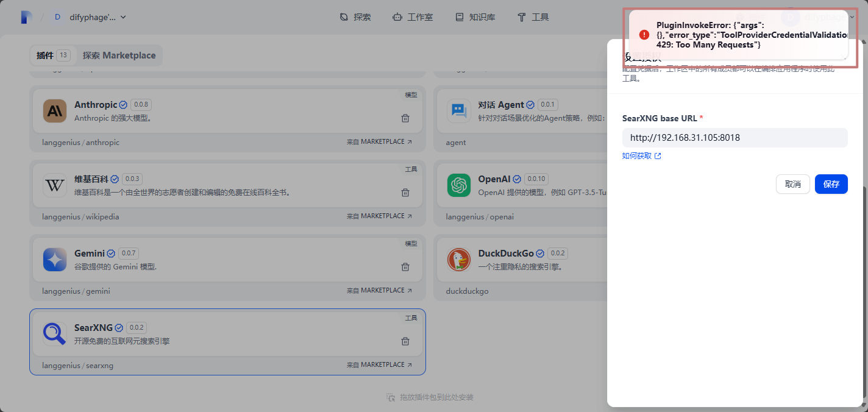Delete the 维基百科 plugin
Screen dimensions: 868x412
pos(405,193)
